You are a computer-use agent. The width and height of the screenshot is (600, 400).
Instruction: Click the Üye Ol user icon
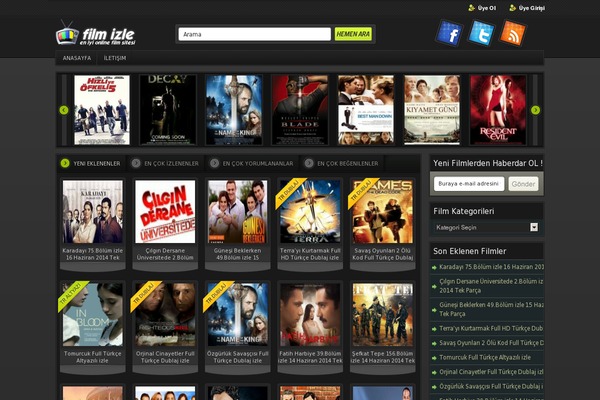471,8
